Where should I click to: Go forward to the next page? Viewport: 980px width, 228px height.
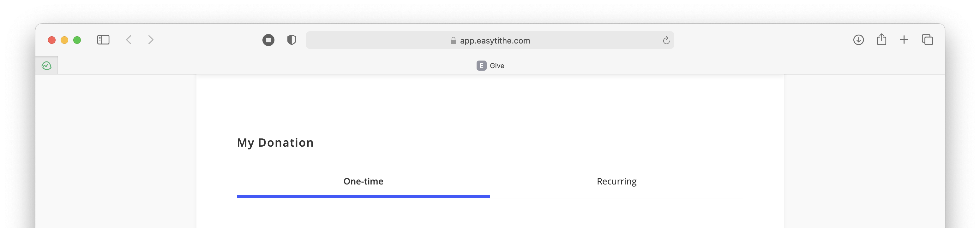tap(151, 40)
